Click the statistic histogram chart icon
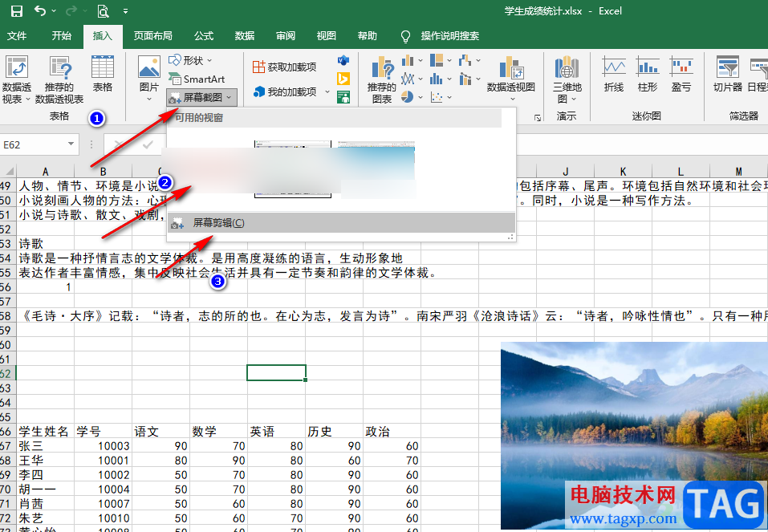768x532 pixels. pos(437,79)
